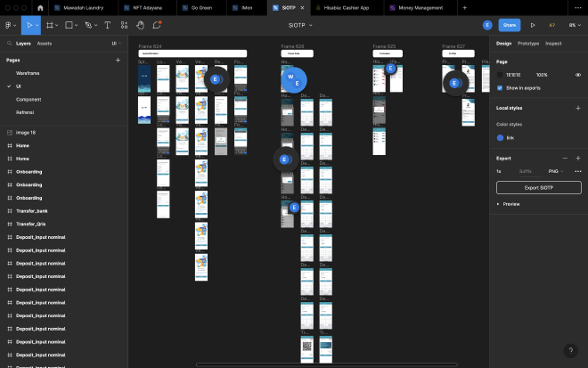The height and width of the screenshot is (368, 588).
Task: Toggle page background visibility eye icon
Action: click(x=578, y=75)
